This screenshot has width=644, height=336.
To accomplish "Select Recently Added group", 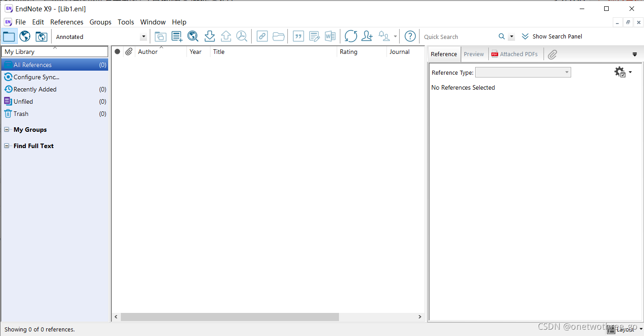I will point(55,89).
